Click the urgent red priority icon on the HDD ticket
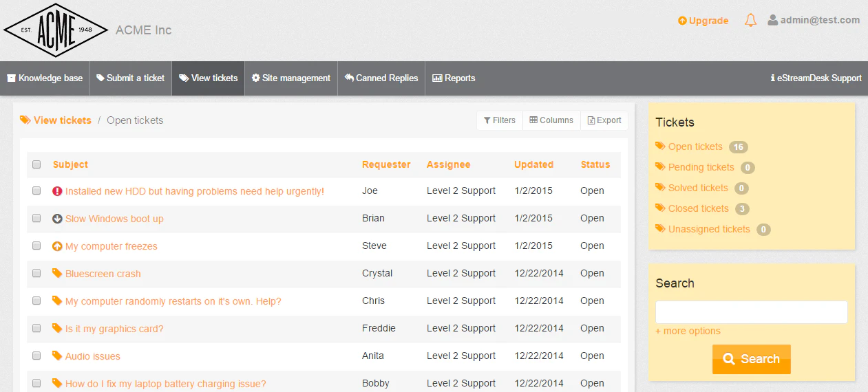Viewport: 868px width, 392px height. [57, 191]
